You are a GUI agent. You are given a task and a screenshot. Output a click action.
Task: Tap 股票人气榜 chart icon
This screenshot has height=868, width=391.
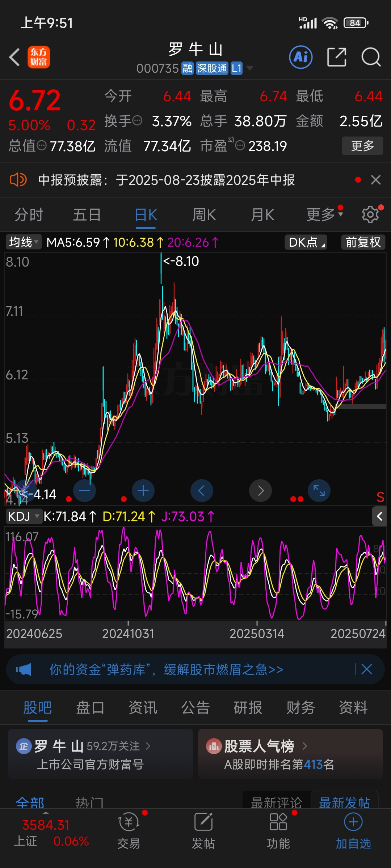click(214, 746)
